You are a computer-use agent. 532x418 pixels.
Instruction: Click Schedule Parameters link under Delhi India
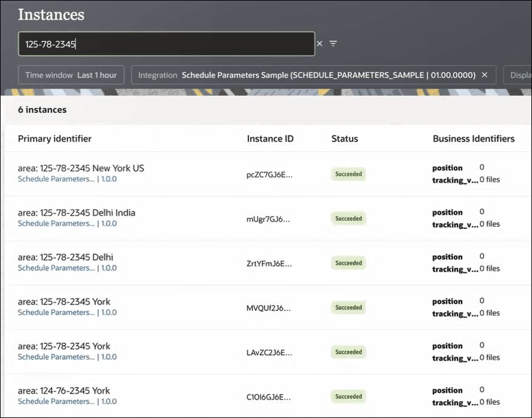56,224
